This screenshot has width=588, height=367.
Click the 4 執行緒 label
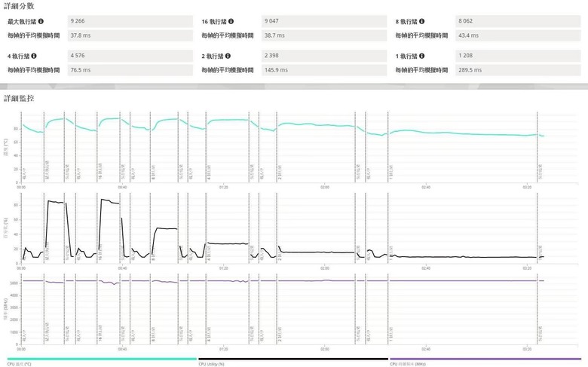click(19, 57)
